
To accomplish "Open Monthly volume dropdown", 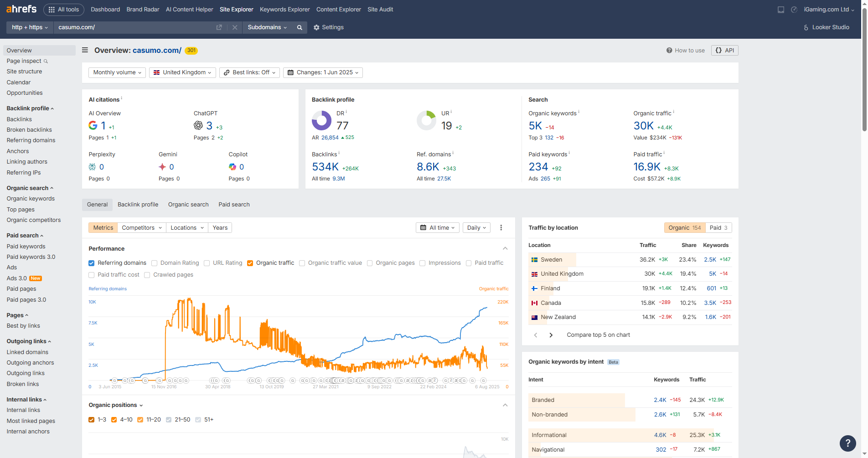I will [x=117, y=72].
